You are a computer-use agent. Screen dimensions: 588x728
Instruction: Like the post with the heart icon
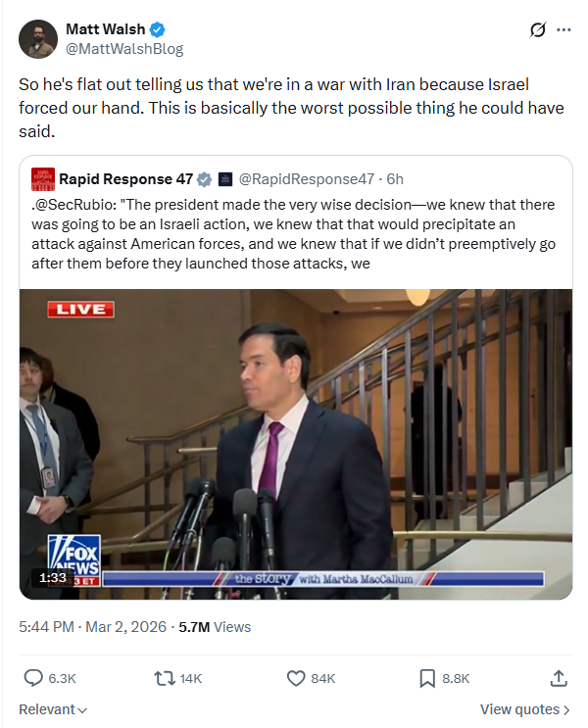pyautogui.click(x=296, y=678)
